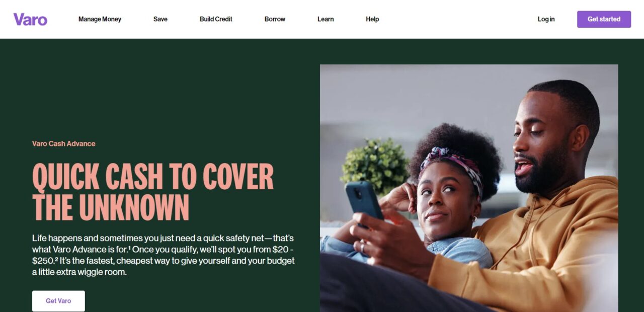Click the purple Get started button
This screenshot has width=644, height=312.
(x=604, y=19)
